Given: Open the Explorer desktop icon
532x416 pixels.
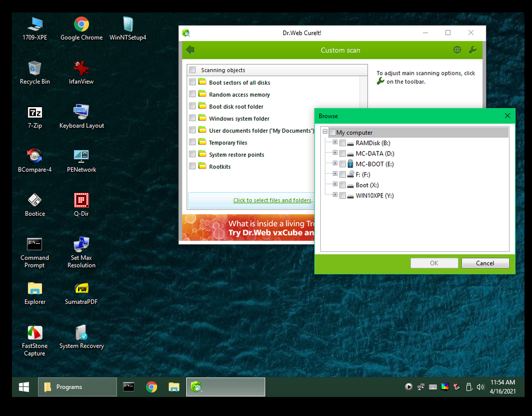Looking at the screenshot, I should point(35,293).
